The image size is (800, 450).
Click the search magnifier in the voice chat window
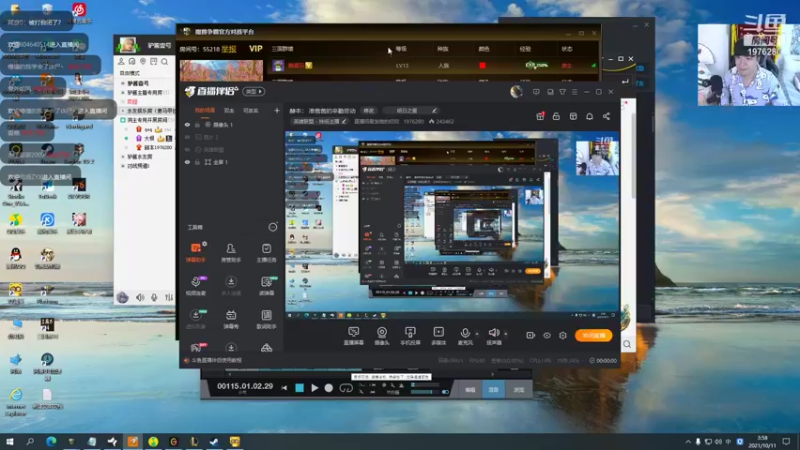click(x=164, y=62)
